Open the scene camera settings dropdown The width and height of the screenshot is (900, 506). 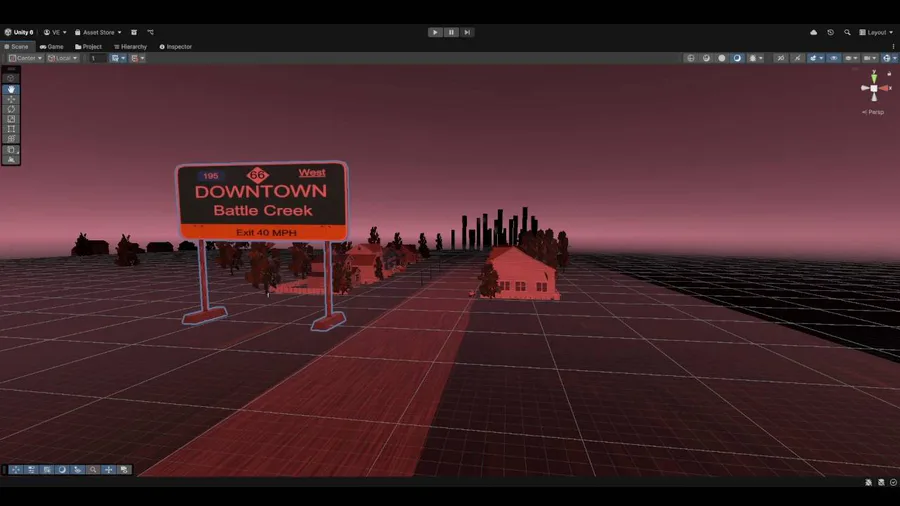click(871, 58)
